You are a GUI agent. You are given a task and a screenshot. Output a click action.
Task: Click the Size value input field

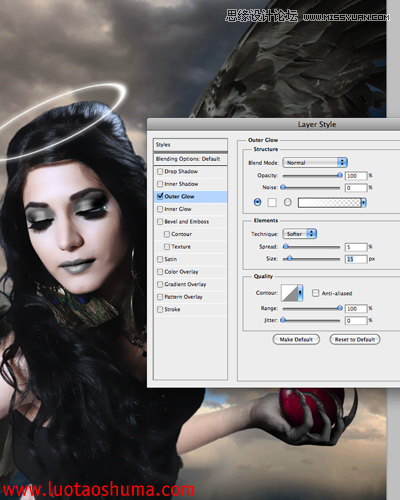click(x=356, y=259)
